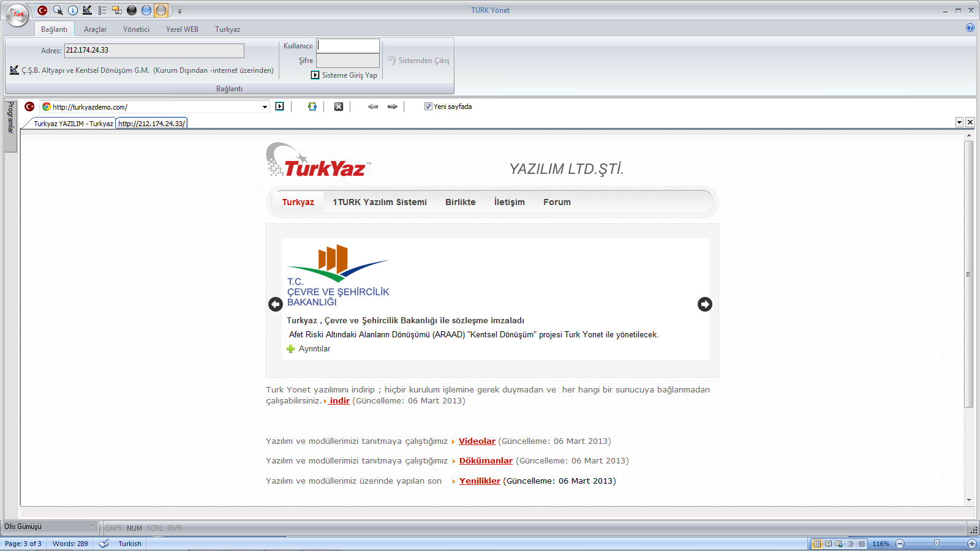
Task: Click Sistemden Çıkış button
Action: click(418, 61)
